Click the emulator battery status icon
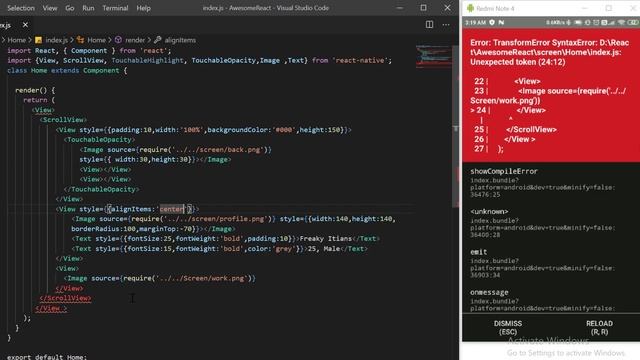The image size is (640, 360). (634, 22)
